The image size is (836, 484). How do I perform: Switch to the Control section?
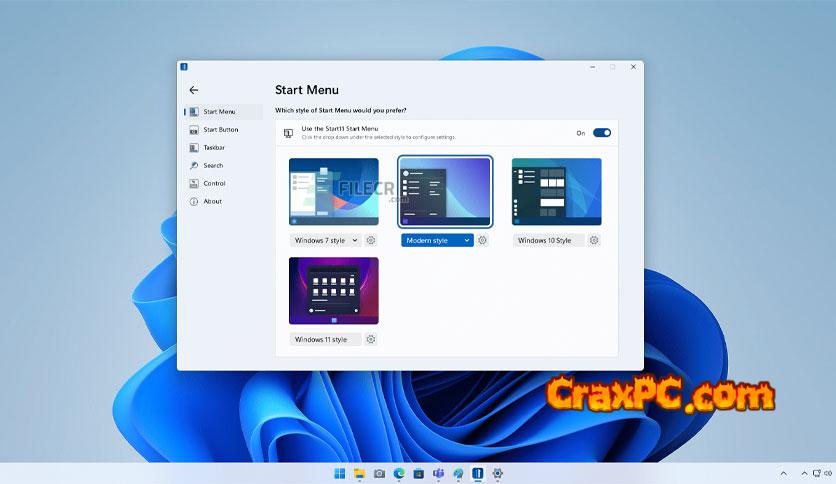click(214, 183)
